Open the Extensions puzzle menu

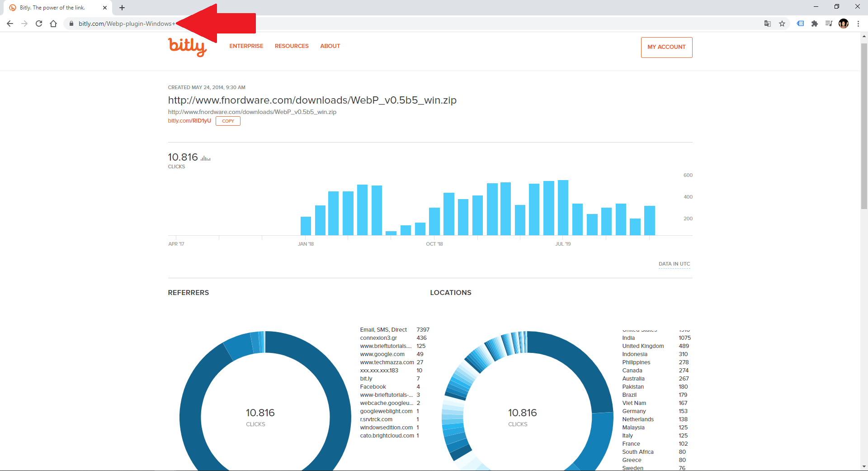click(815, 24)
